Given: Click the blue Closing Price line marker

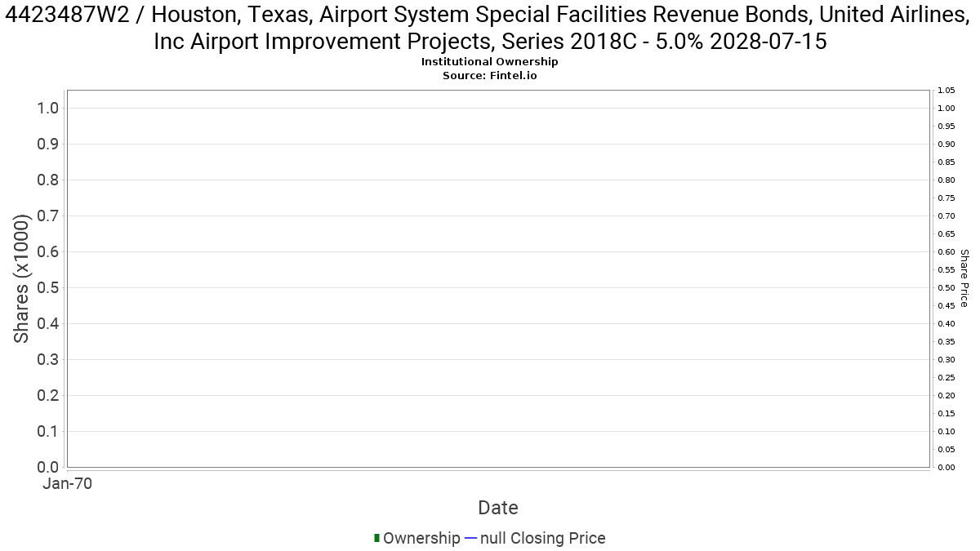Looking at the screenshot, I should (470, 538).
